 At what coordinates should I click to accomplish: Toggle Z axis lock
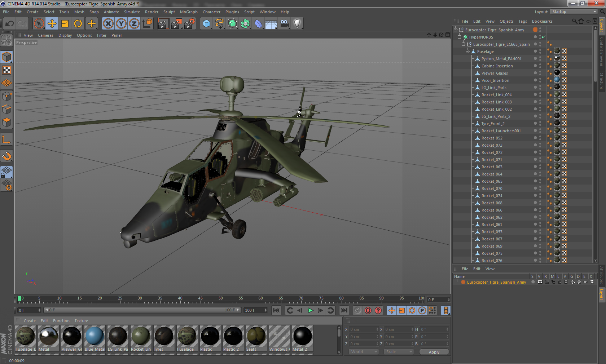[134, 24]
